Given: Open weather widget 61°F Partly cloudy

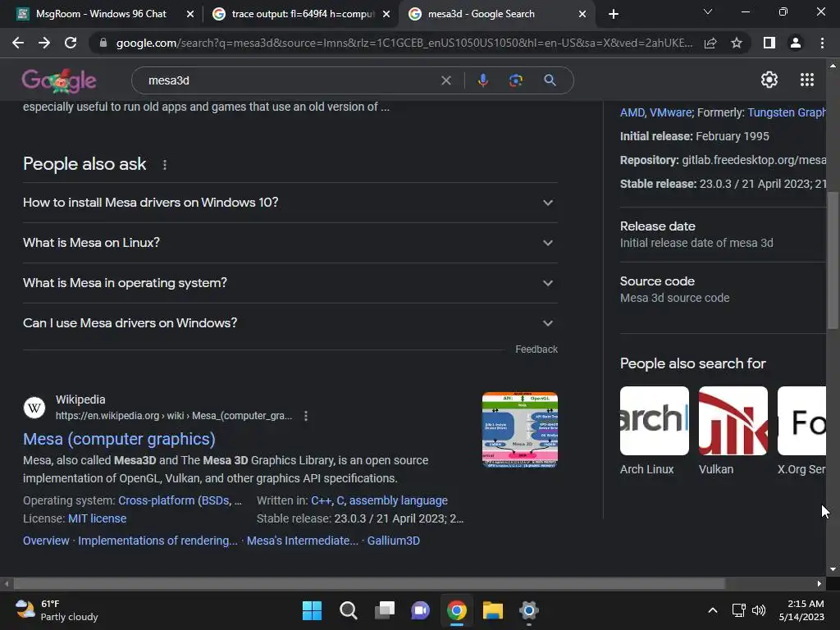Looking at the screenshot, I should pos(57,610).
